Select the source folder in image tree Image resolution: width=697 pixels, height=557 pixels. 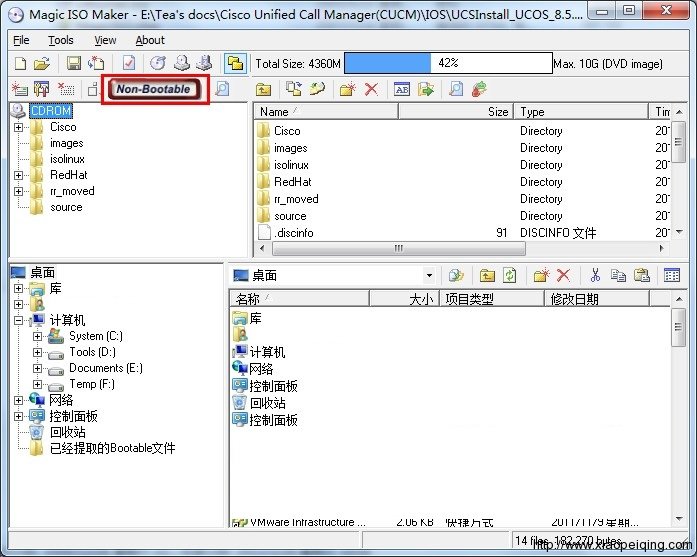coord(66,207)
